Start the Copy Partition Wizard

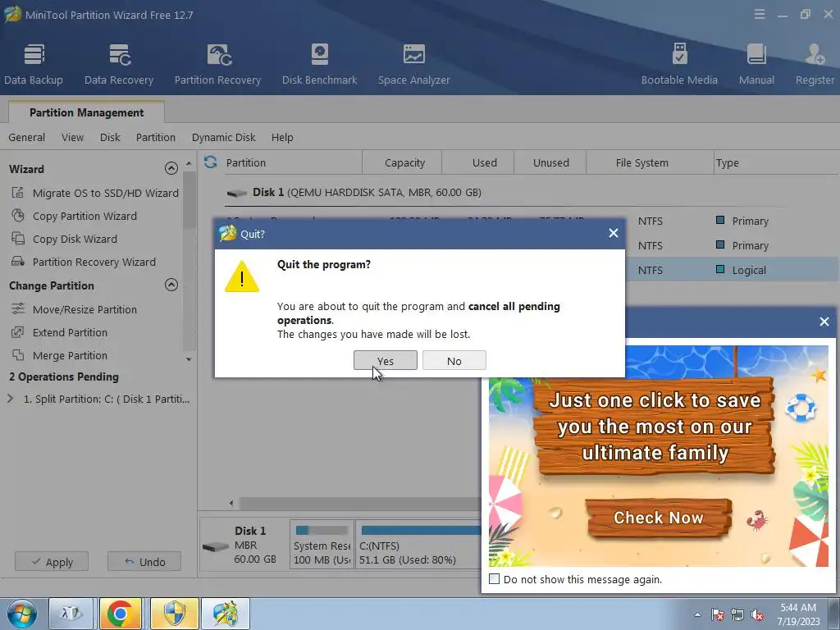[74, 216]
